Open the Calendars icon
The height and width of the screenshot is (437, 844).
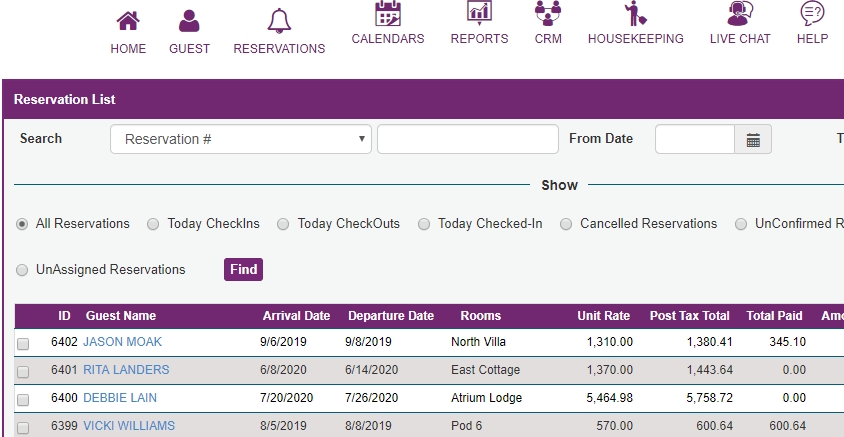point(388,14)
